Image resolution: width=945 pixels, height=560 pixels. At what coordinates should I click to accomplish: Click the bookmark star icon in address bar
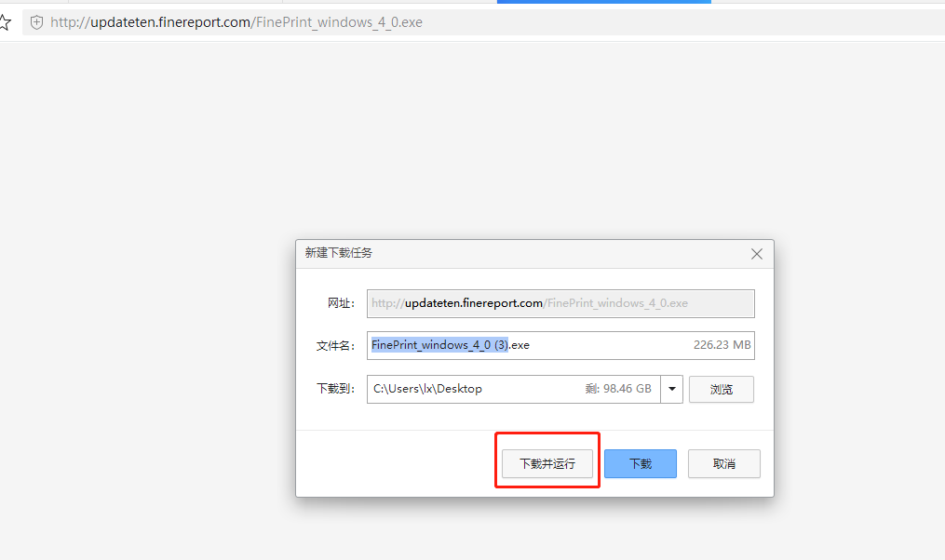[5, 22]
